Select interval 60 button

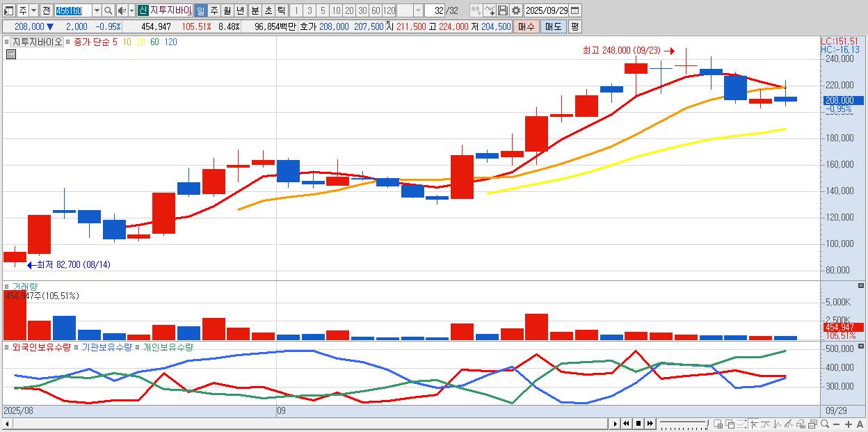[376, 10]
